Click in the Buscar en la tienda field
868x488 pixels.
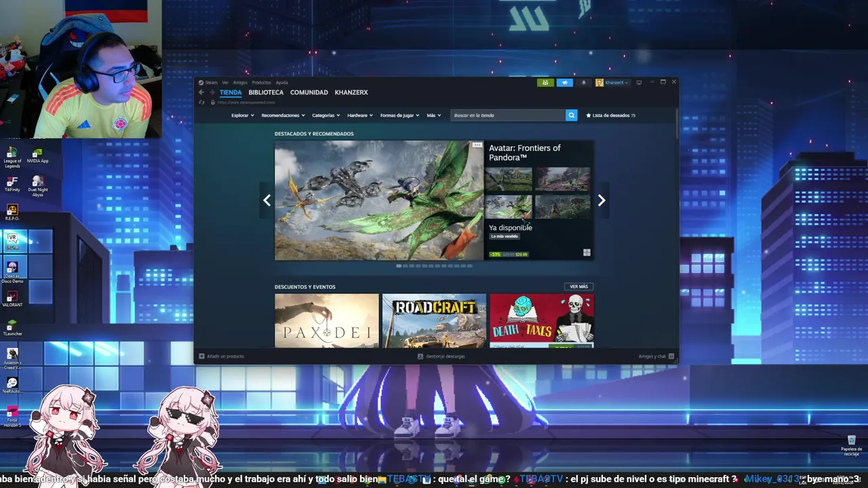tap(508, 115)
